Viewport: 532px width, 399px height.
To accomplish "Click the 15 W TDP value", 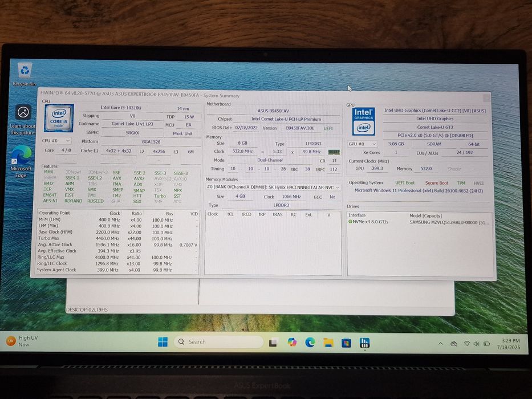I will (x=189, y=117).
